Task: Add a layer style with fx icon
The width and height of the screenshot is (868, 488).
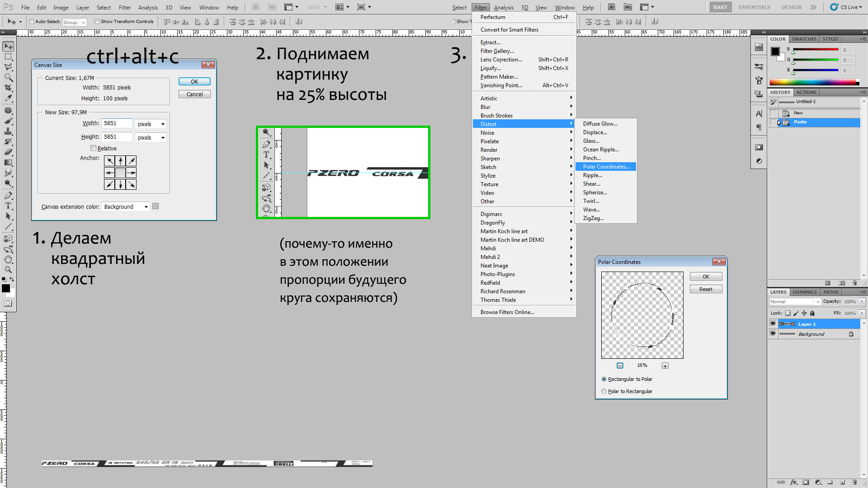Action: coord(793,482)
